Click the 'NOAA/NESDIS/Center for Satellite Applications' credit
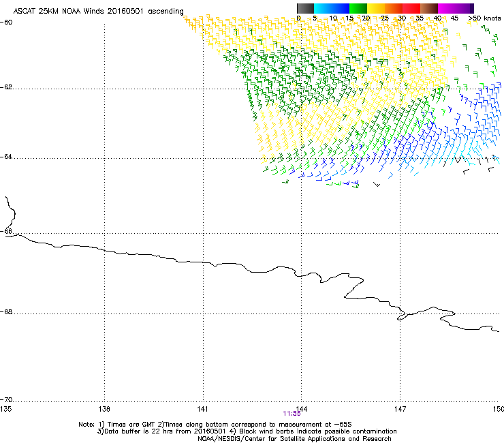The width and height of the screenshot is (504, 443). pyautogui.click(x=272, y=439)
